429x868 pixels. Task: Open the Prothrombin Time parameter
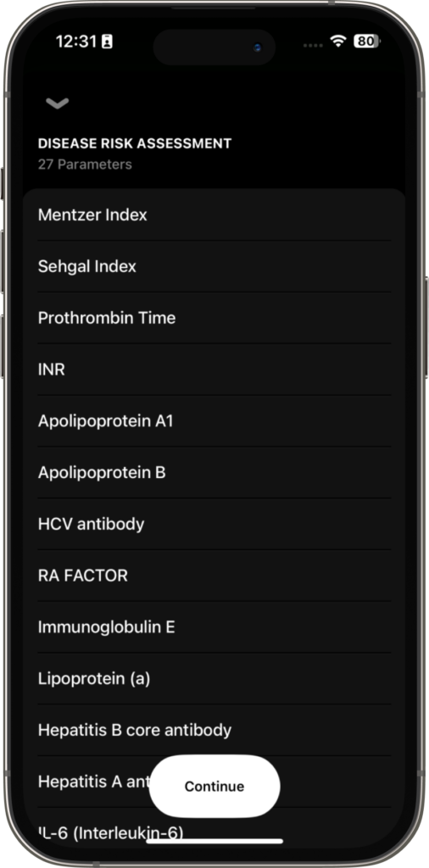[x=214, y=318]
